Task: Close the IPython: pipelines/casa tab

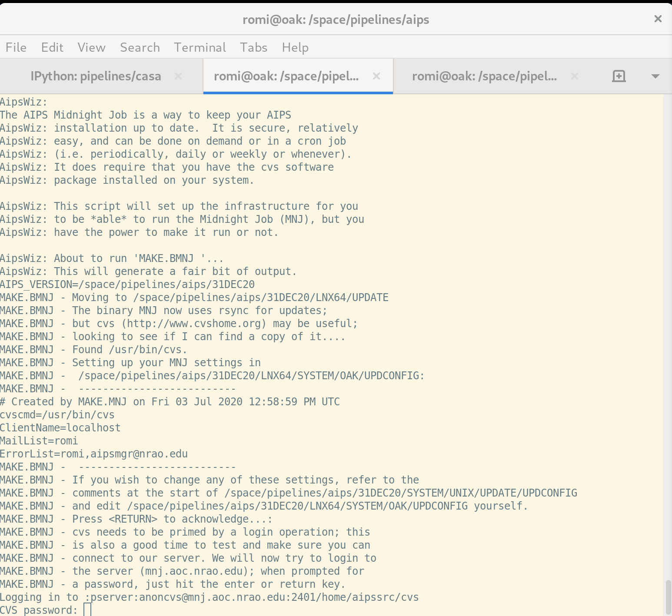Action: click(x=178, y=76)
